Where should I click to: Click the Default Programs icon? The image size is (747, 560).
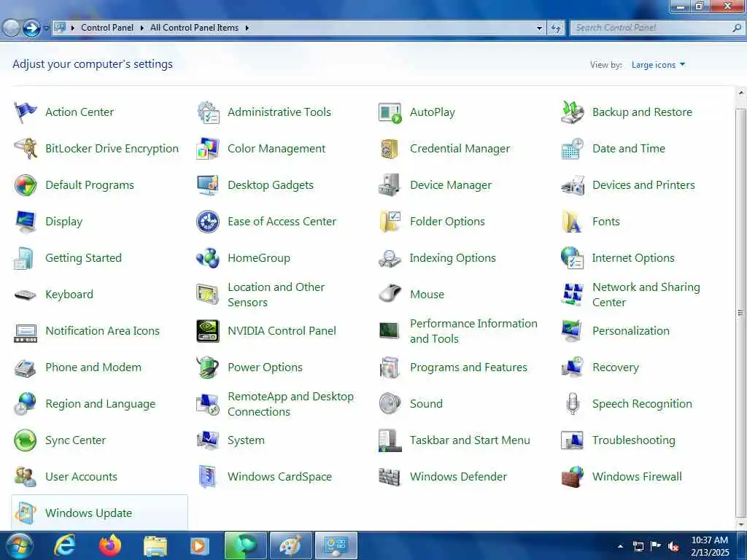point(26,185)
